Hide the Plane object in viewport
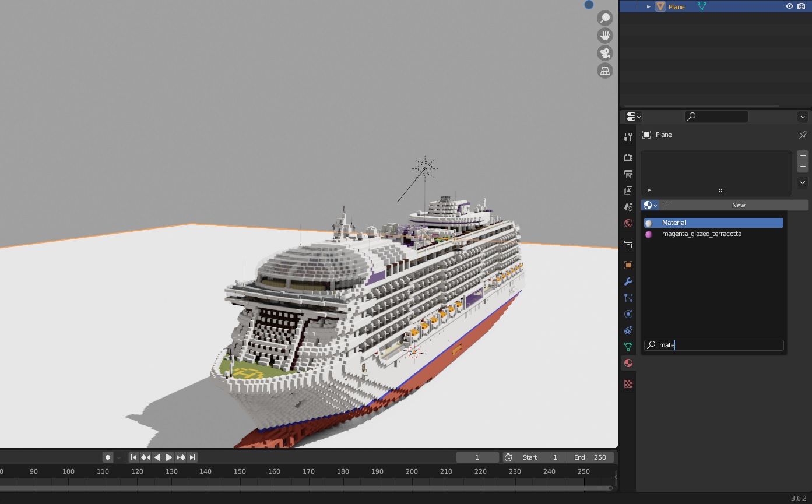 (x=789, y=6)
